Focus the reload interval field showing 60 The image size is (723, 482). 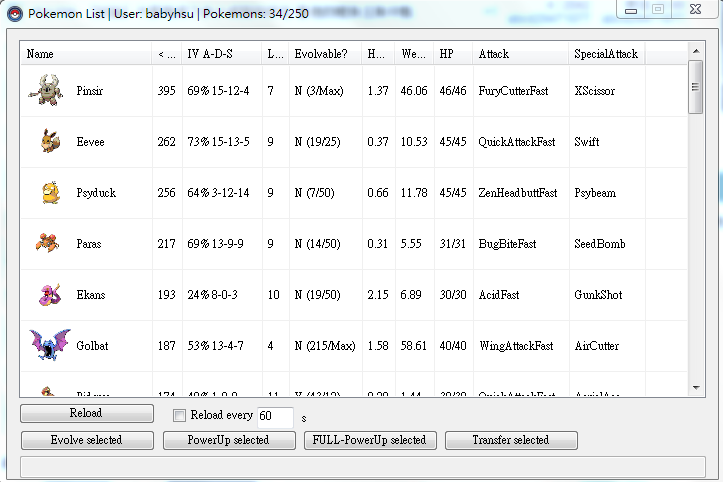[275, 416]
